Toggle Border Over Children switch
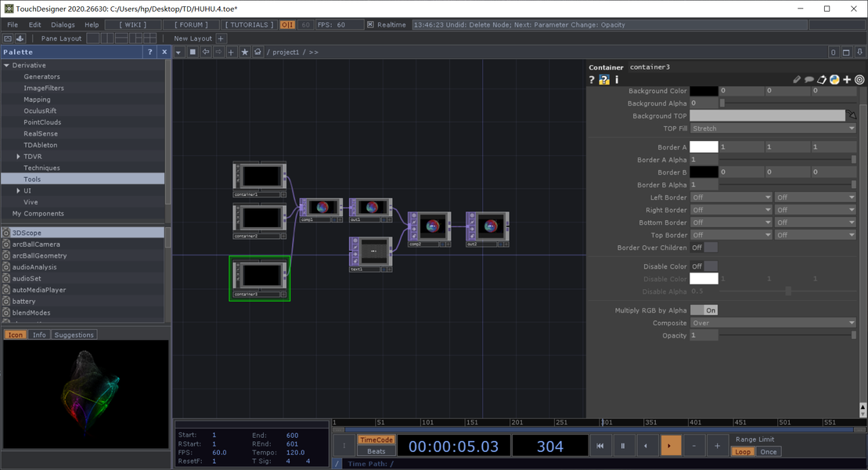 (704, 248)
